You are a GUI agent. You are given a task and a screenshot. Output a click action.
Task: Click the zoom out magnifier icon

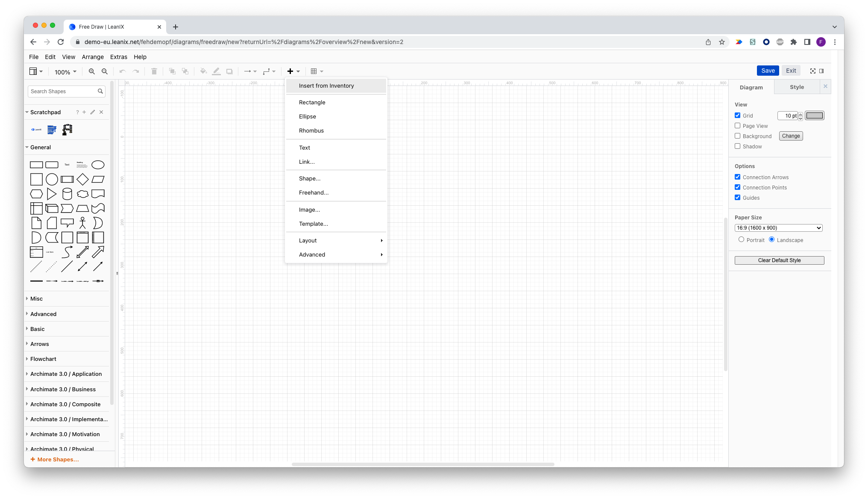(105, 71)
